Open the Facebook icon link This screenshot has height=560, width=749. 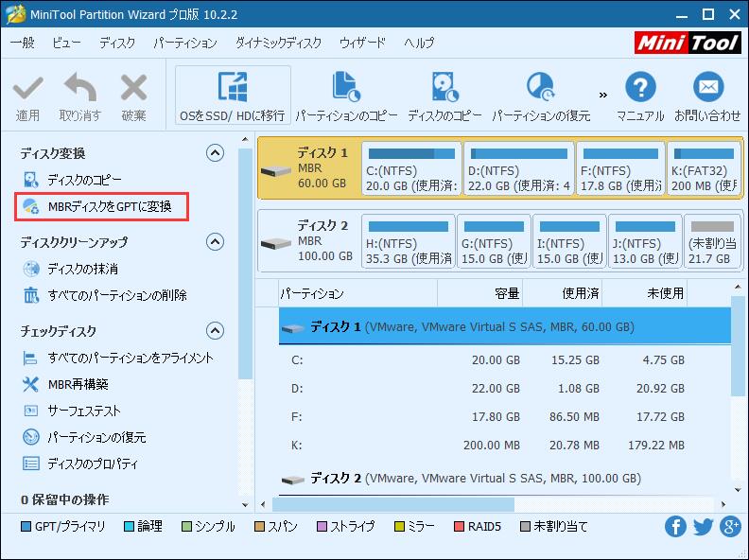[x=675, y=526]
